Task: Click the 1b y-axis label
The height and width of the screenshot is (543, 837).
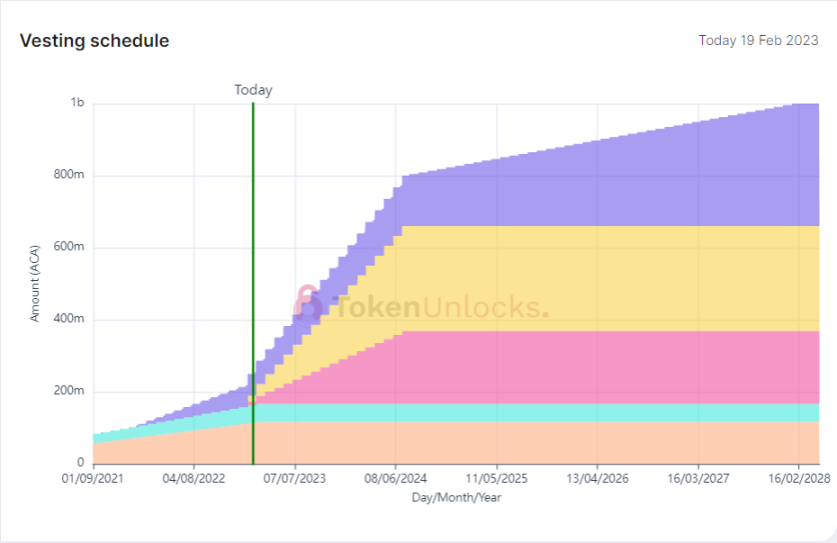Action: (x=77, y=103)
